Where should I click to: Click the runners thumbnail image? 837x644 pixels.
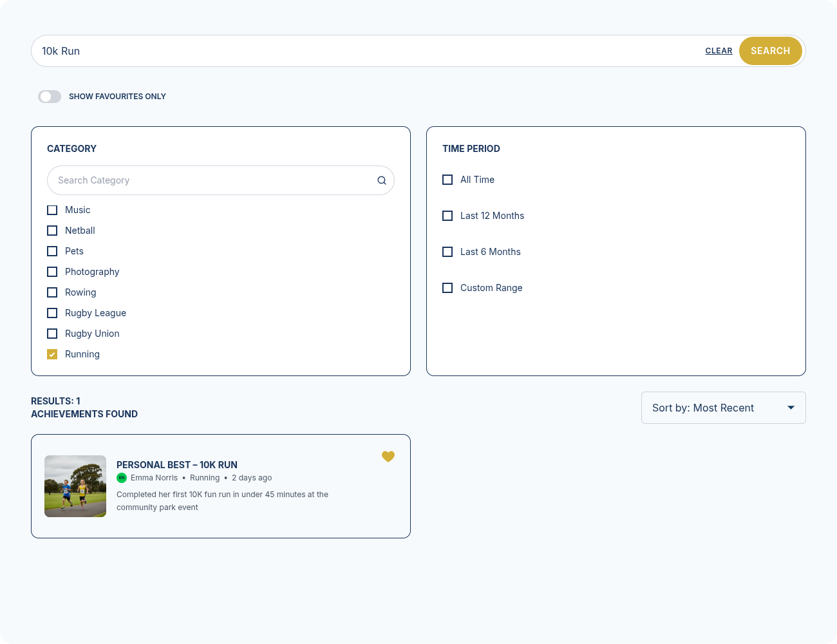[x=75, y=486]
